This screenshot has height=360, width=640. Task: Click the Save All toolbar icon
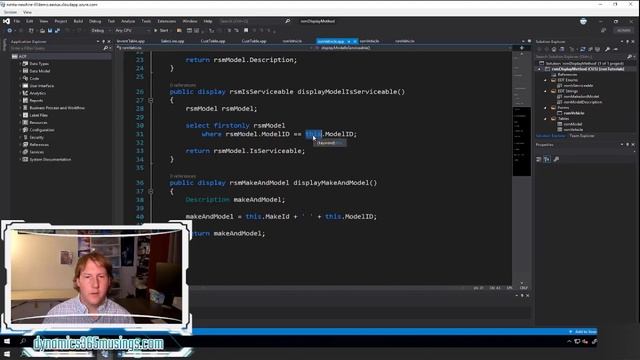point(57,31)
